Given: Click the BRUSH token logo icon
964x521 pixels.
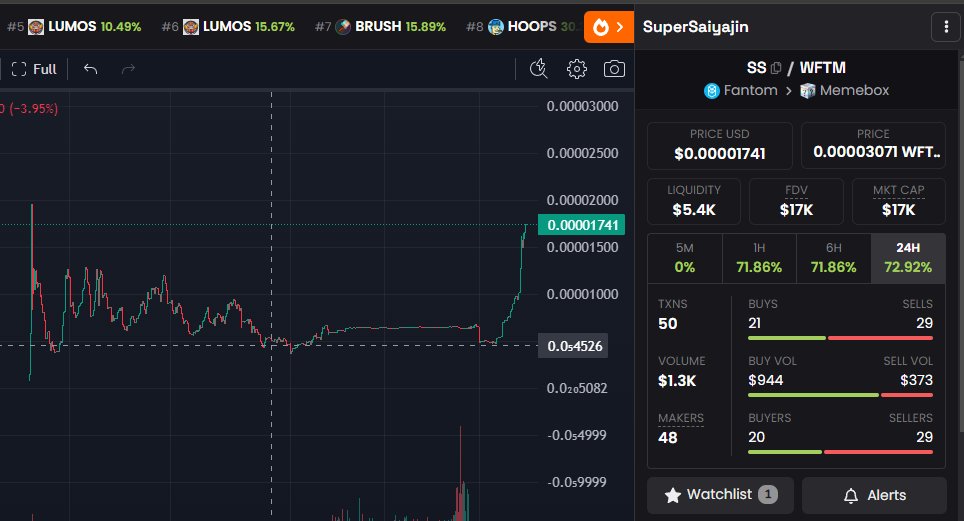Looking at the screenshot, I should pos(343,26).
